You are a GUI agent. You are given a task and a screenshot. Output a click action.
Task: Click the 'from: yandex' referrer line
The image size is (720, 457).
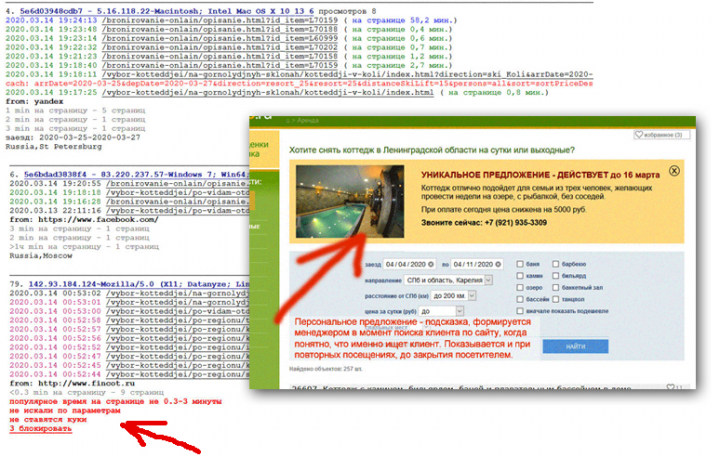[34, 102]
